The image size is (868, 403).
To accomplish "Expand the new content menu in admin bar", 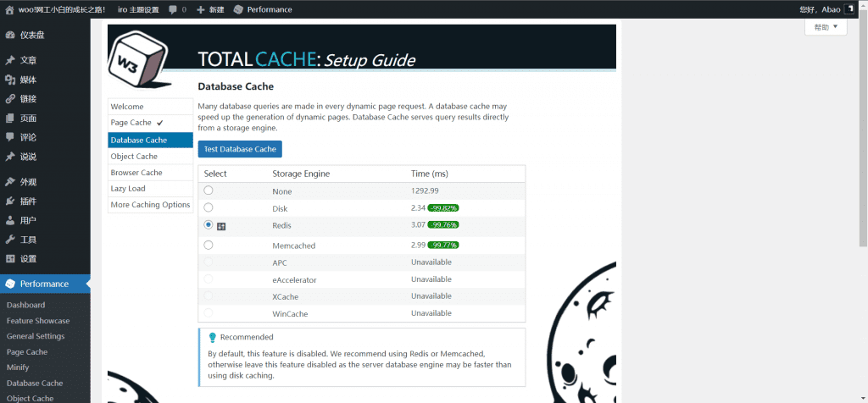I will point(210,9).
